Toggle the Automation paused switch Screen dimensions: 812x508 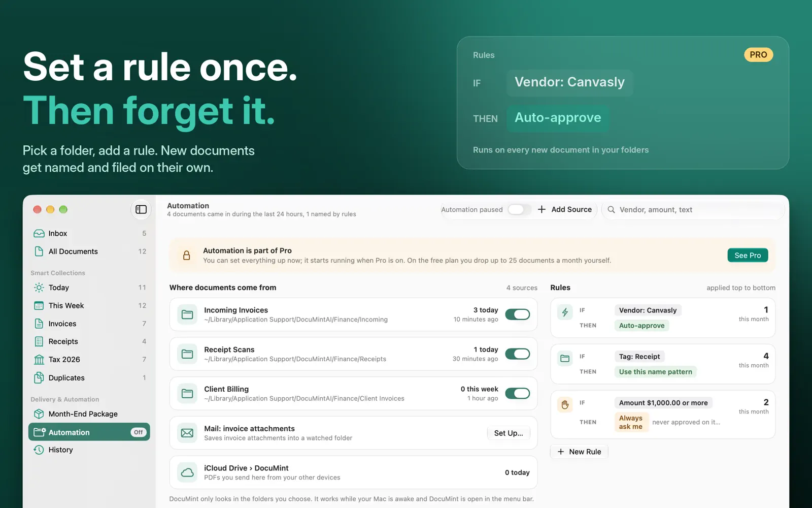pyautogui.click(x=519, y=210)
